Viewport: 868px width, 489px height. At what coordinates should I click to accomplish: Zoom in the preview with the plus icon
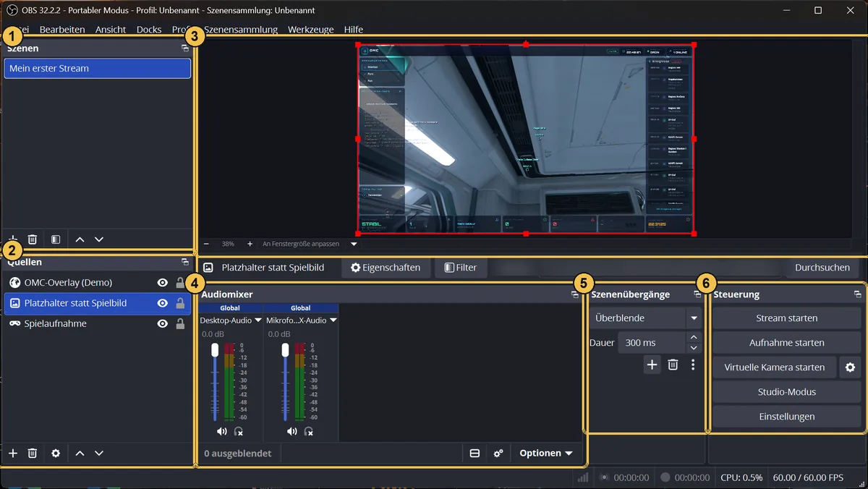[x=250, y=244]
